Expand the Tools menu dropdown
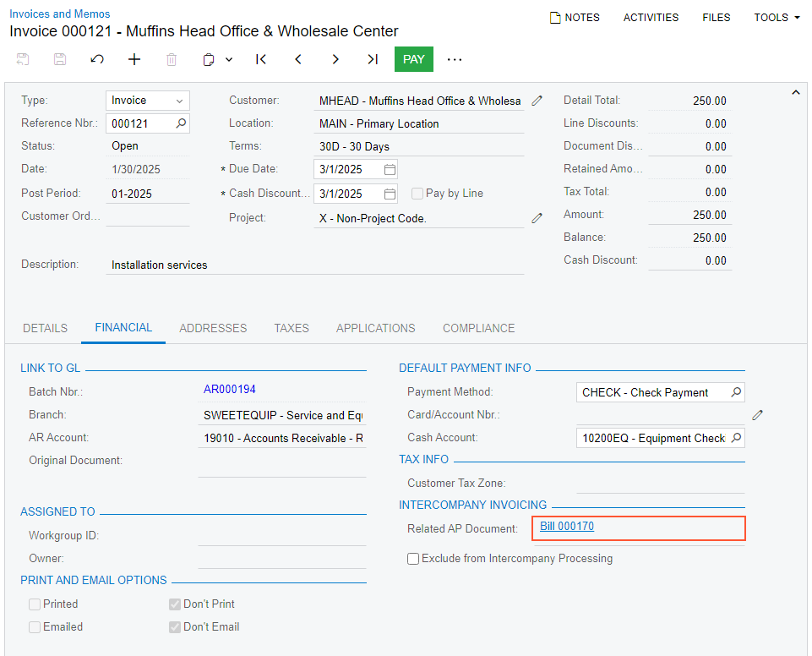The image size is (812, 656). 777,17
